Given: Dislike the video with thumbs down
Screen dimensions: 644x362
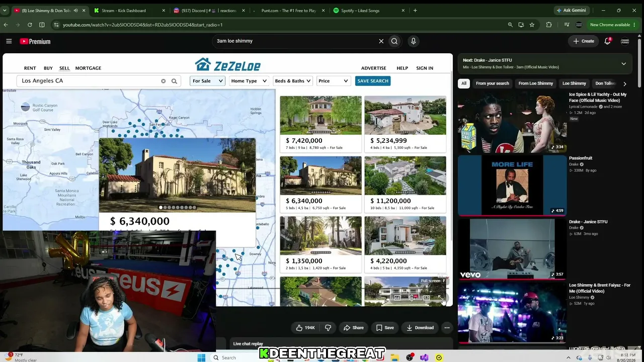Looking at the screenshot, I should coord(328,328).
